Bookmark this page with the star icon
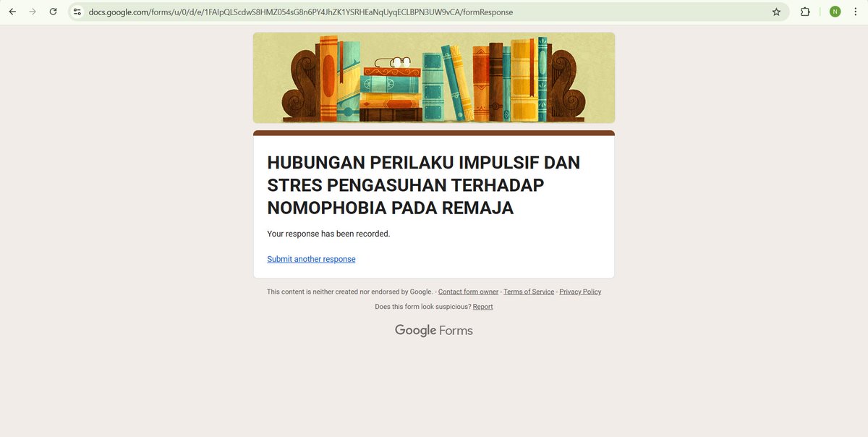The width and height of the screenshot is (868, 437). (x=776, y=12)
